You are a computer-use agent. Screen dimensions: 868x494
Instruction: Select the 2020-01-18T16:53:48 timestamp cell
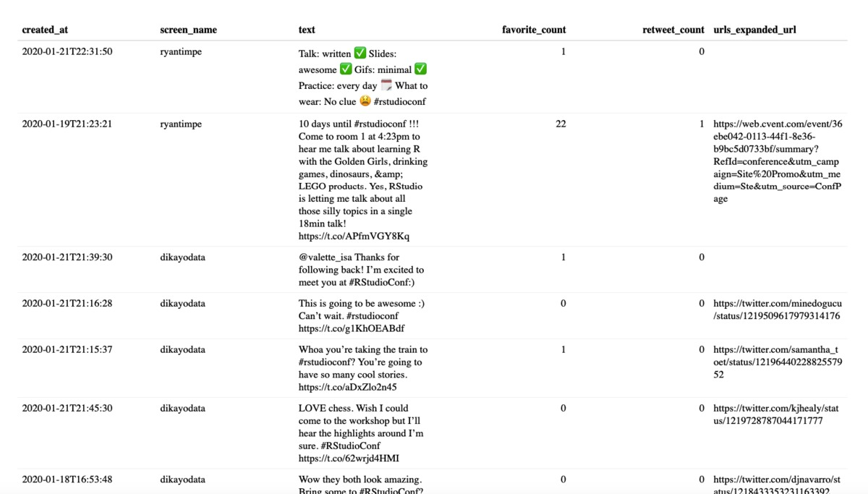coord(67,479)
